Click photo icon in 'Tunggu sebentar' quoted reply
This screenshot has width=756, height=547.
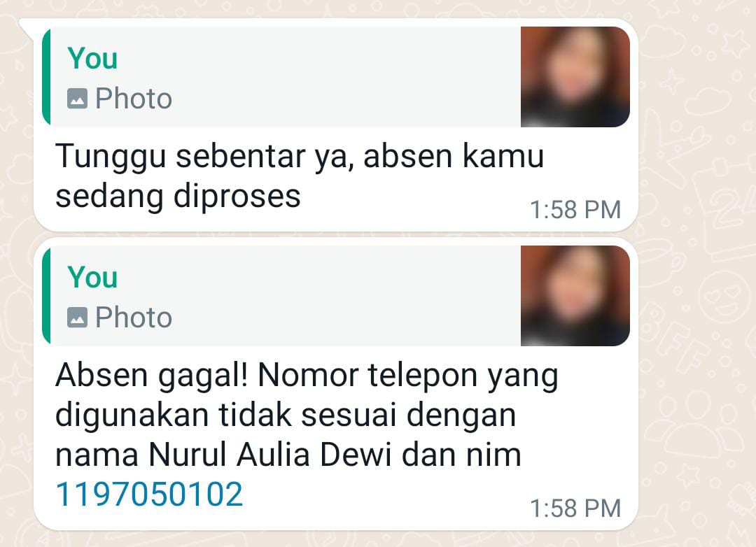pyautogui.click(x=77, y=99)
